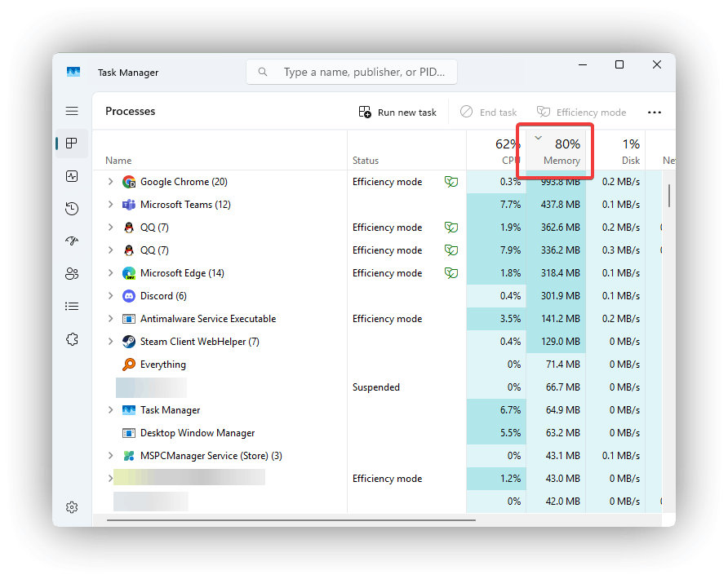This screenshot has height=579, width=728.
Task: Click the 71.4 MB memory value for Everything
Action: [x=562, y=365]
